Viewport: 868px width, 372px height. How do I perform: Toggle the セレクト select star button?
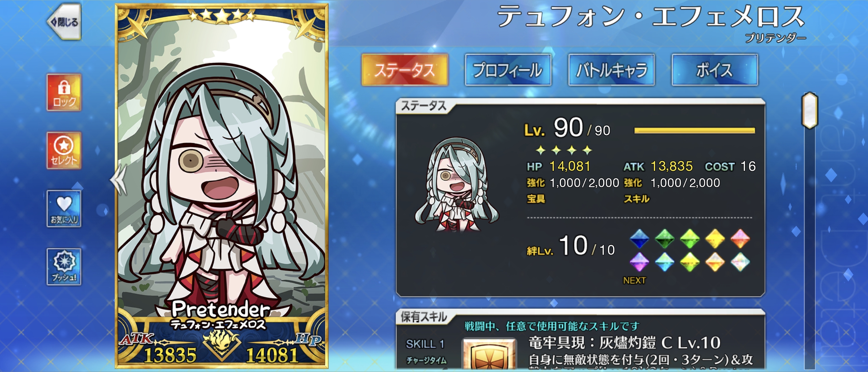coord(64,151)
